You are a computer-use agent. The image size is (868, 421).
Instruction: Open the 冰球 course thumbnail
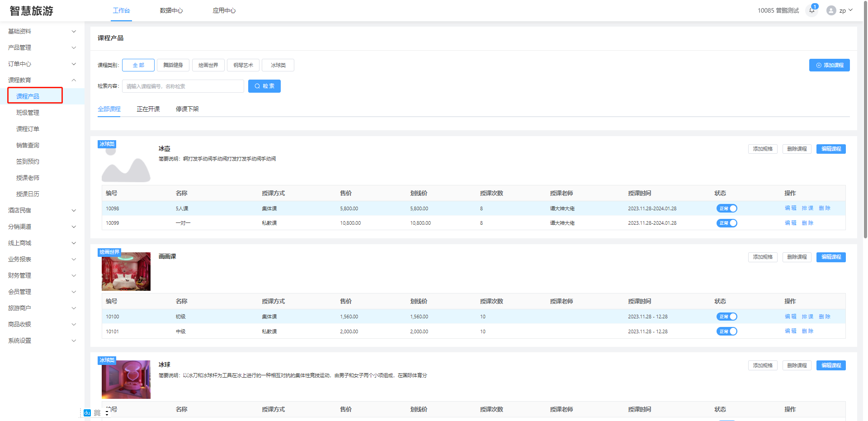coord(126,379)
